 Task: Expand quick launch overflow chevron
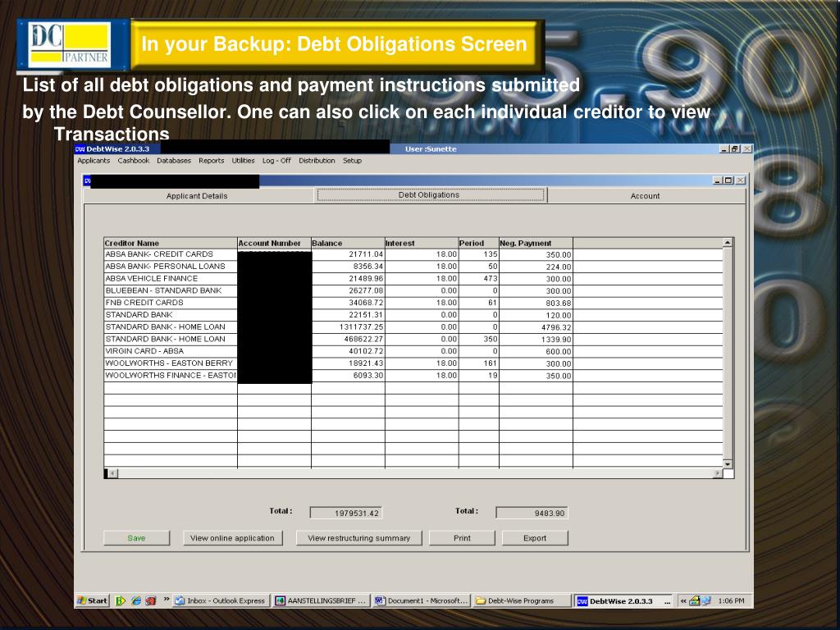(x=167, y=599)
